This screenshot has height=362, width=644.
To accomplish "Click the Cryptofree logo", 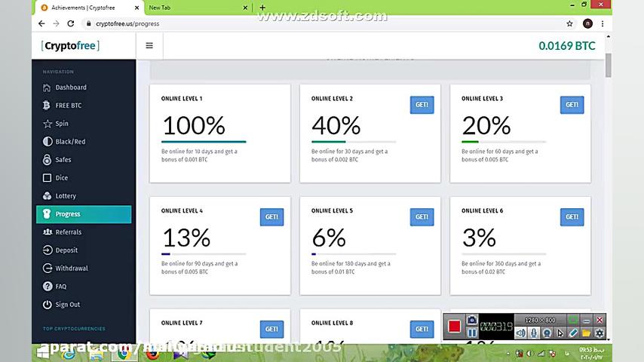I will pos(70,45).
